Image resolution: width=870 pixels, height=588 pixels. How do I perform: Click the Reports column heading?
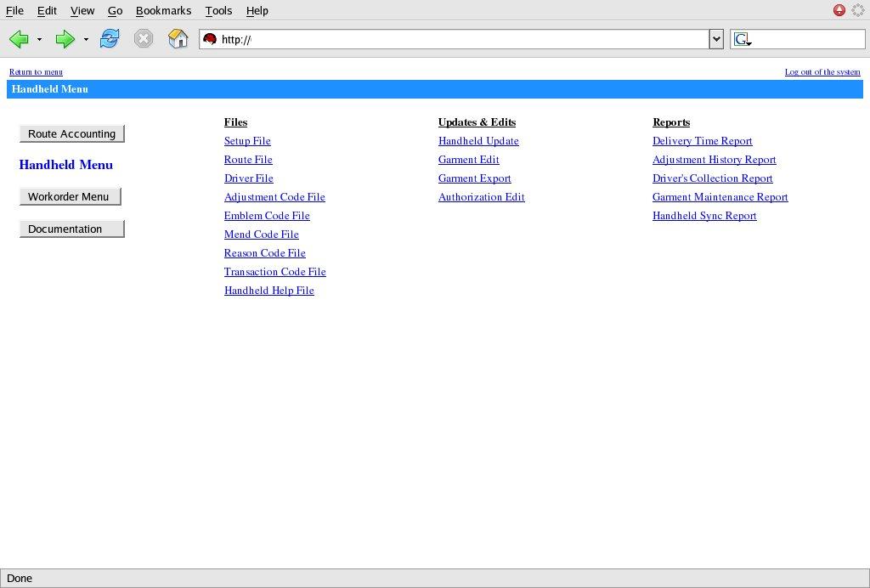coord(671,122)
